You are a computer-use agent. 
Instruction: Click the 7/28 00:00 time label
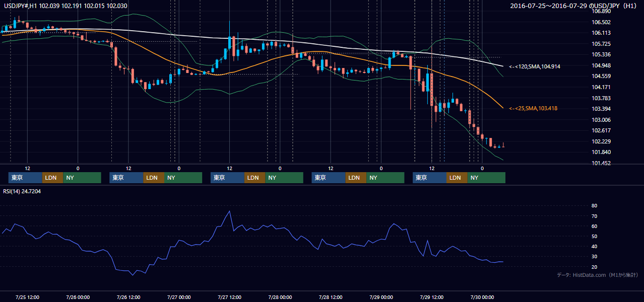(280, 297)
